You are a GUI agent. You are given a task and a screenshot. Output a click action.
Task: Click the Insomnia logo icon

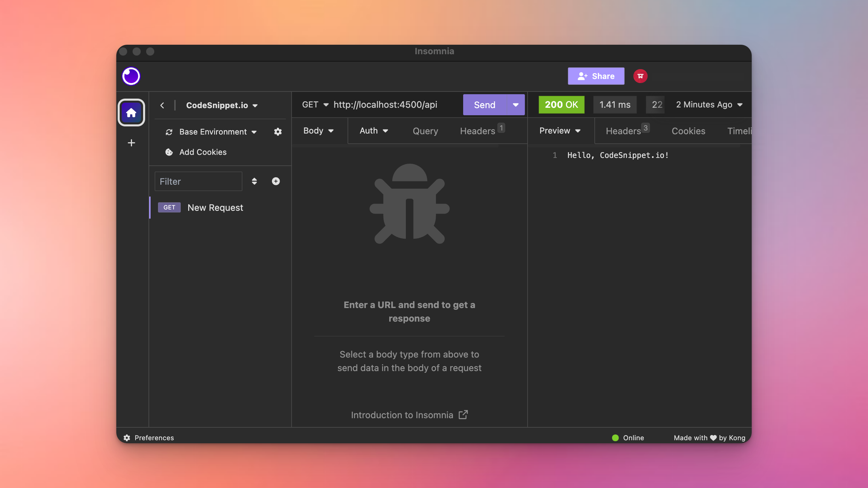(x=131, y=76)
